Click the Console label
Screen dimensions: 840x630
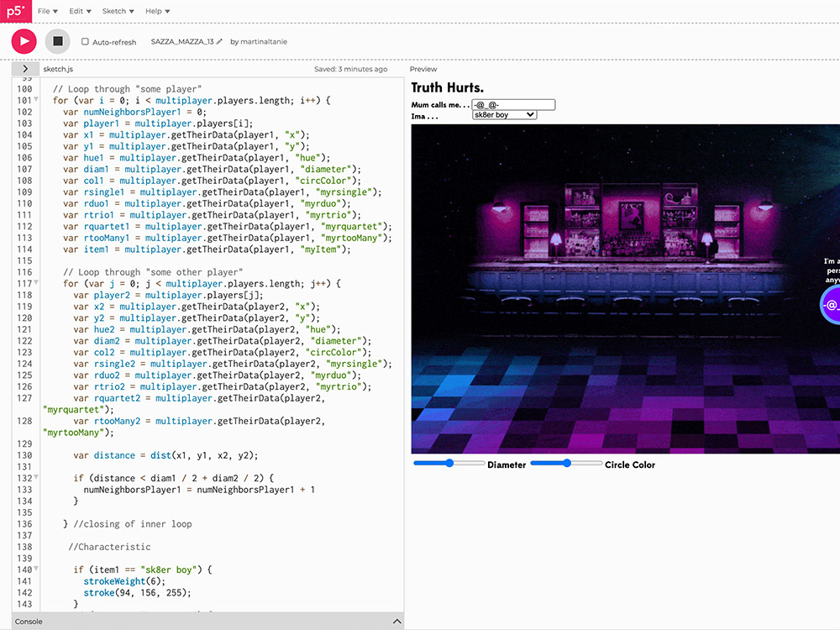(29, 622)
